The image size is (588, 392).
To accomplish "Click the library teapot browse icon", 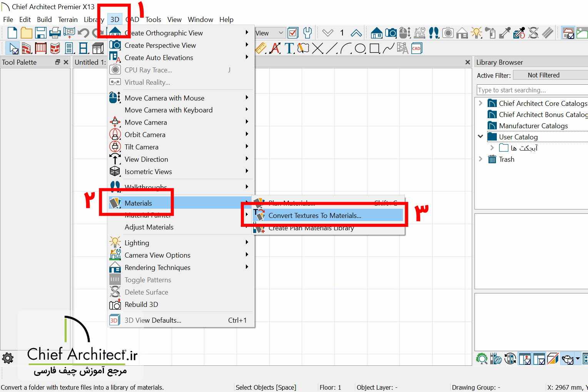I will pyautogui.click(x=568, y=358).
